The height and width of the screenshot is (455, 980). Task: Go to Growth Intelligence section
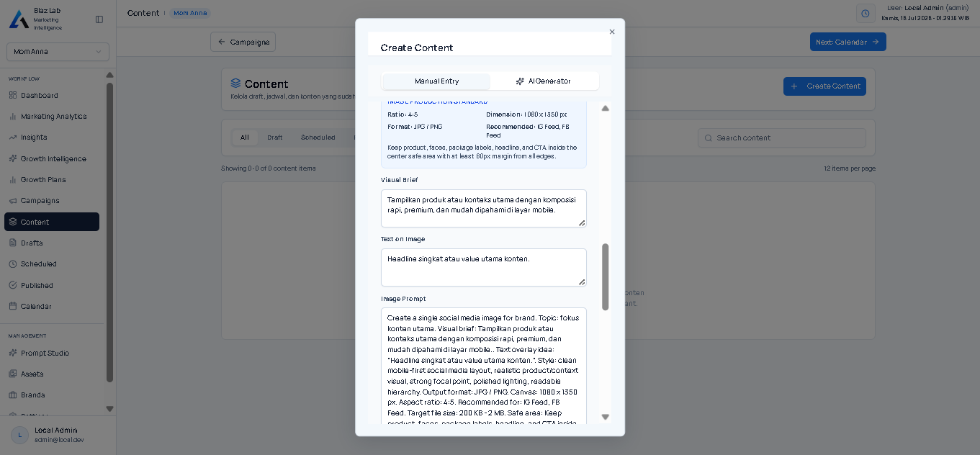coord(52,158)
